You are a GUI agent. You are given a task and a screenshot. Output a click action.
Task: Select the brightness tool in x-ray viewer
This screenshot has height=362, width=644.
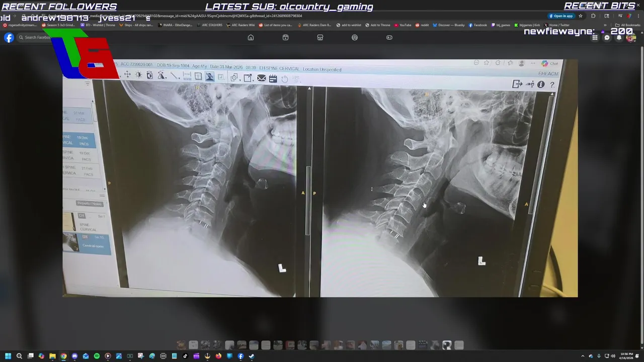tap(138, 74)
